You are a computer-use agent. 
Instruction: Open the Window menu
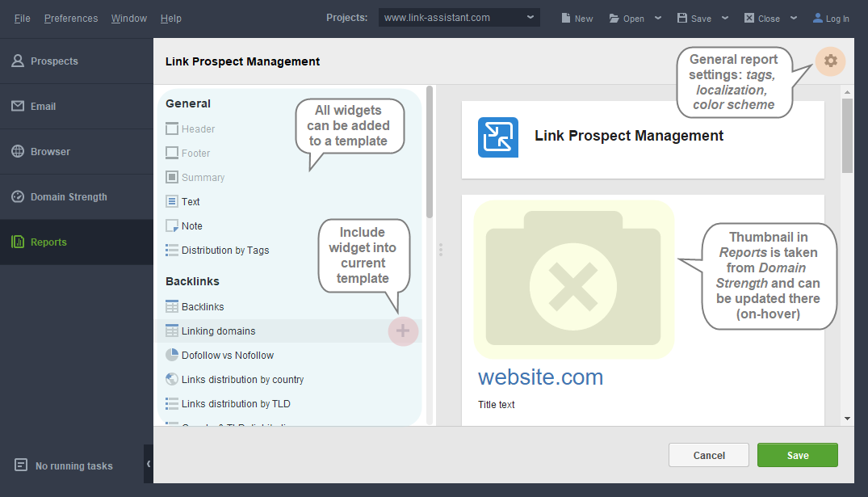click(129, 19)
